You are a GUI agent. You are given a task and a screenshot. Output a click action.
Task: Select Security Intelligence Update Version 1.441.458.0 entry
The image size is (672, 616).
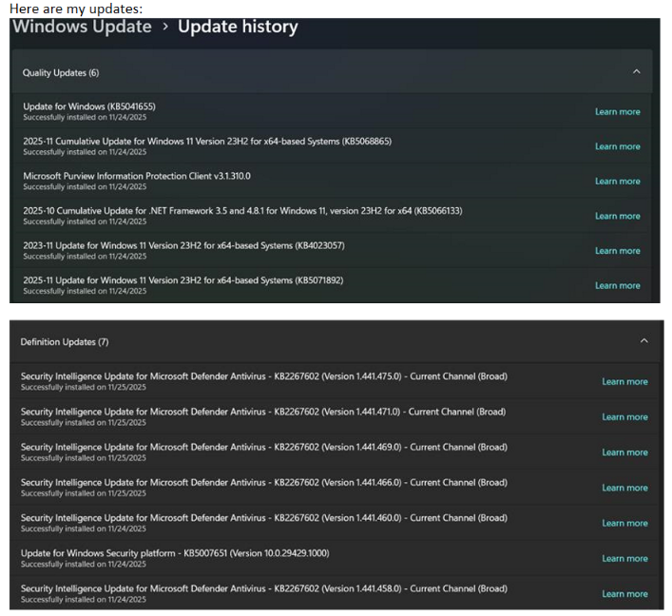335,593
